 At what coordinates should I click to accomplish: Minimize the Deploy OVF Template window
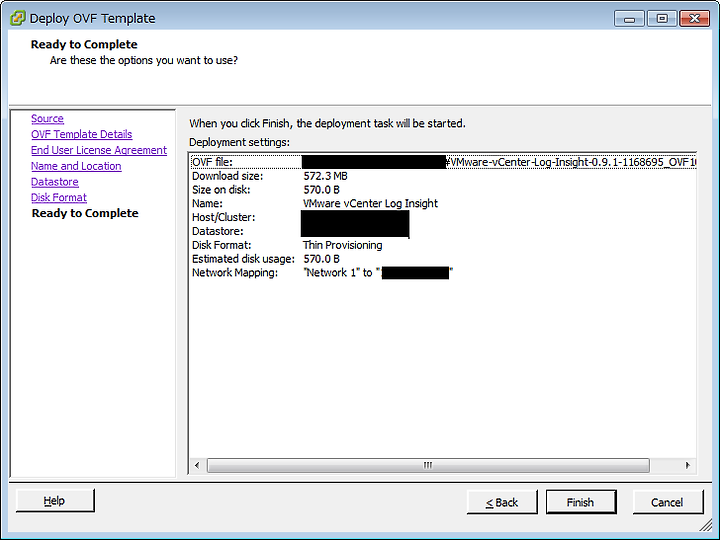pos(629,19)
